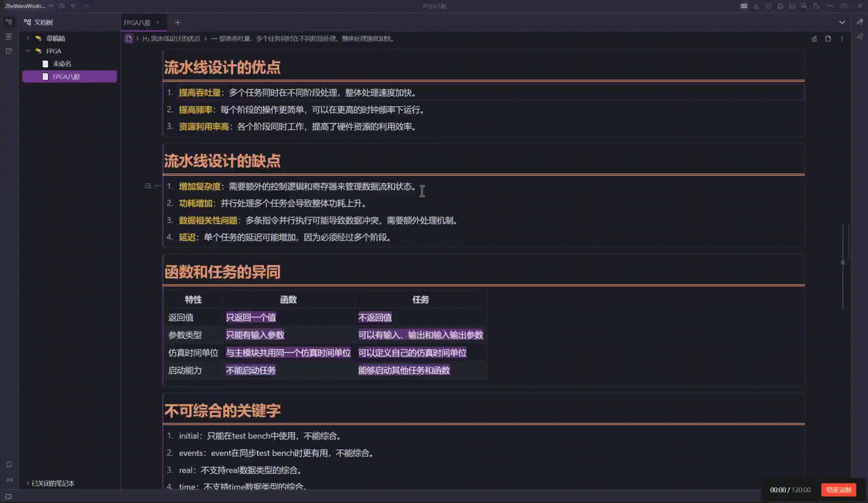Image resolution: width=868 pixels, height=503 pixels.
Task: Toggle dark mode with the moon icon
Action: tap(816, 6)
